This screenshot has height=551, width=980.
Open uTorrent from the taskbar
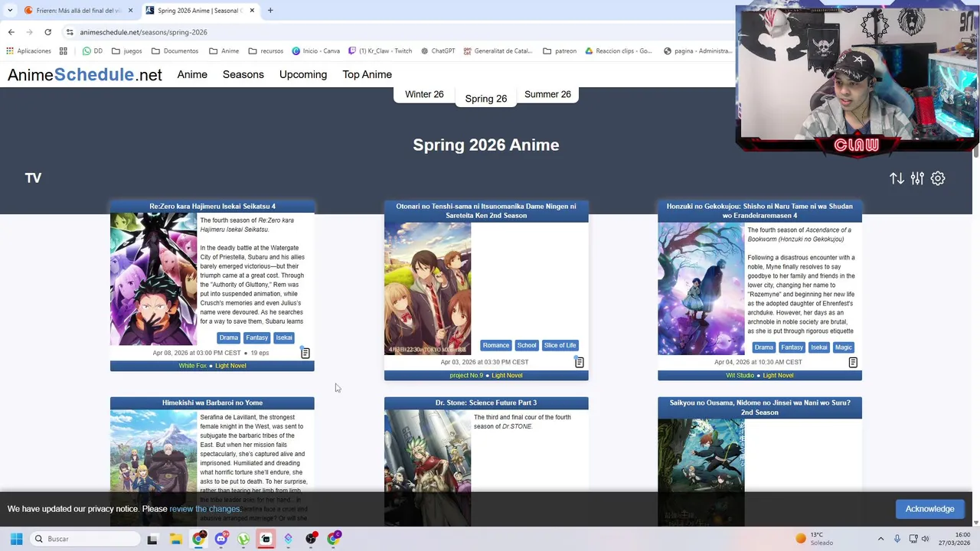tap(243, 539)
